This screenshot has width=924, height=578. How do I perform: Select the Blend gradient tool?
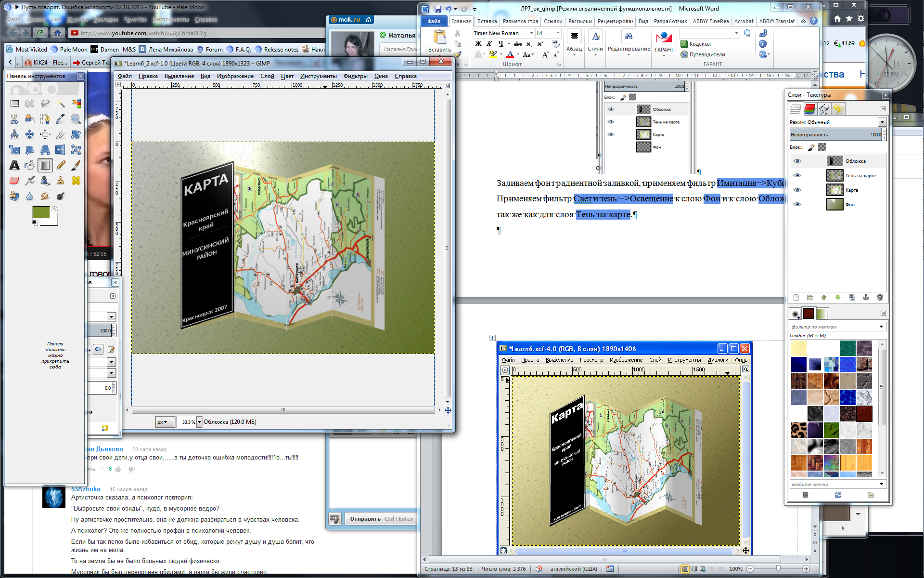tap(45, 165)
